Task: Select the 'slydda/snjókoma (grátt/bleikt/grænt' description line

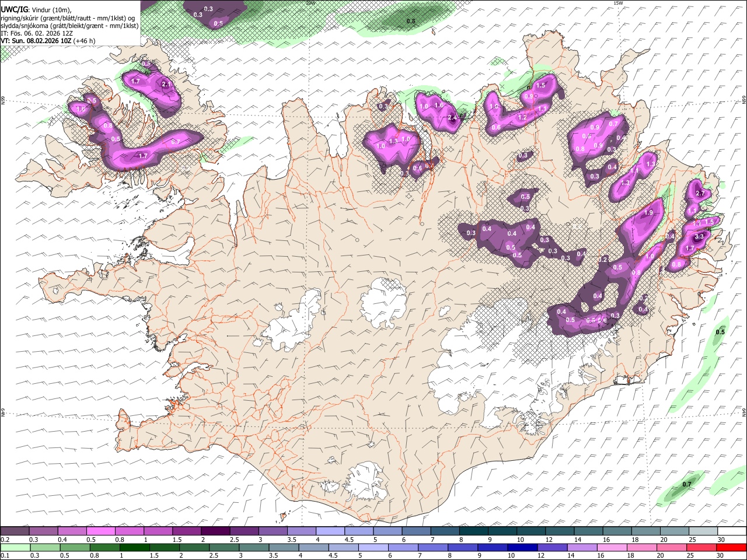Action: pyautogui.click(x=69, y=26)
